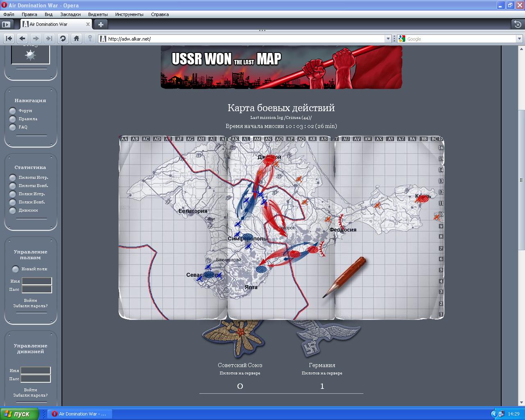Select the Новый полк radio button

(16, 269)
